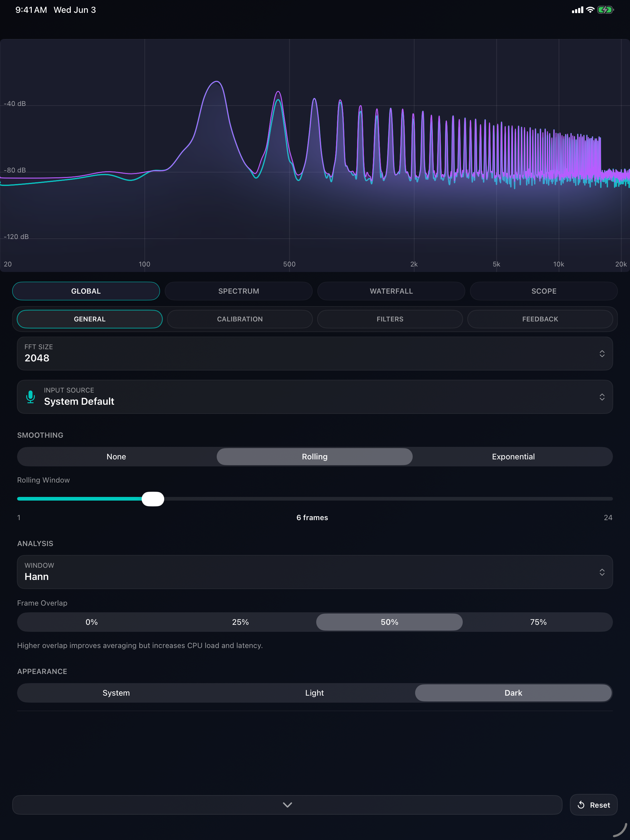This screenshot has width=630, height=840.
Task: Tap the 6 frames value label
Action: [x=312, y=517]
